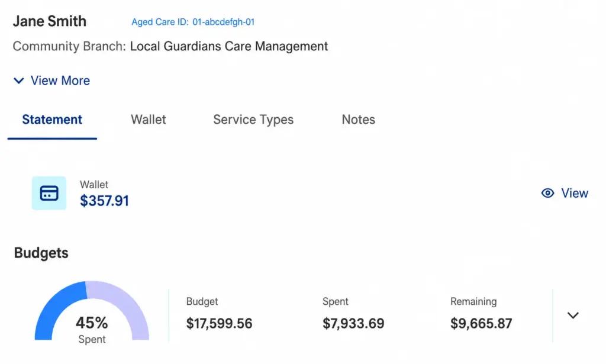606x364 pixels.
Task: Expand the View More chevron
Action: [18, 80]
